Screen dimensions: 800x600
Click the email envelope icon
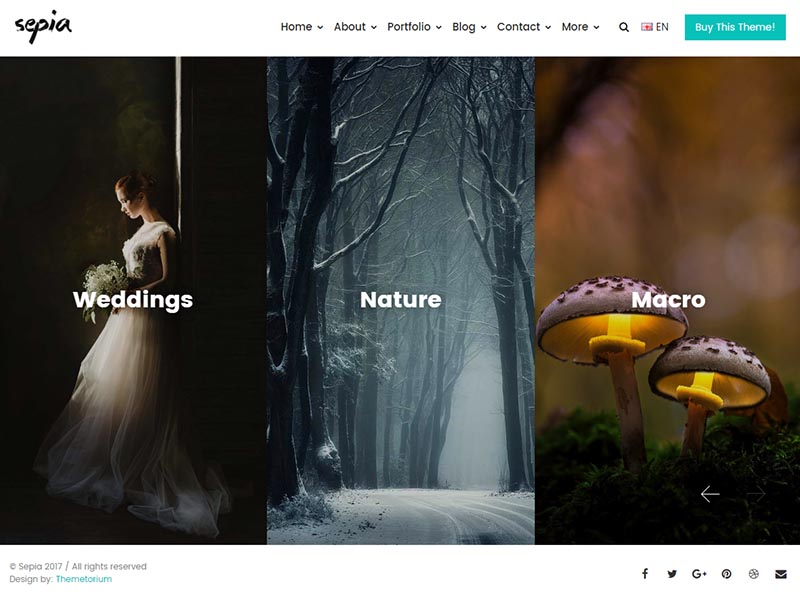pyautogui.click(x=781, y=574)
